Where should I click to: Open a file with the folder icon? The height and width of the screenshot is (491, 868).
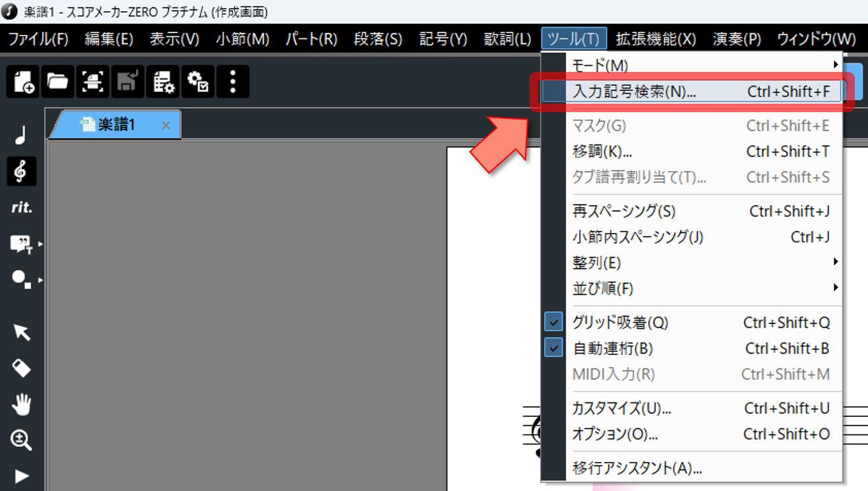click(58, 82)
